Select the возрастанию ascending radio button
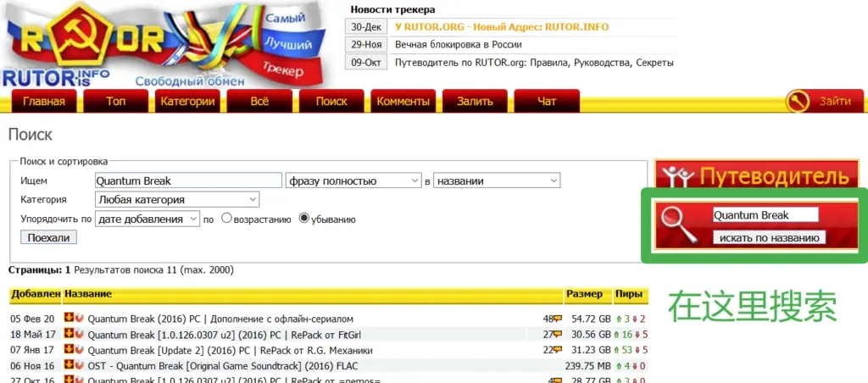The image size is (868, 383). [x=226, y=219]
